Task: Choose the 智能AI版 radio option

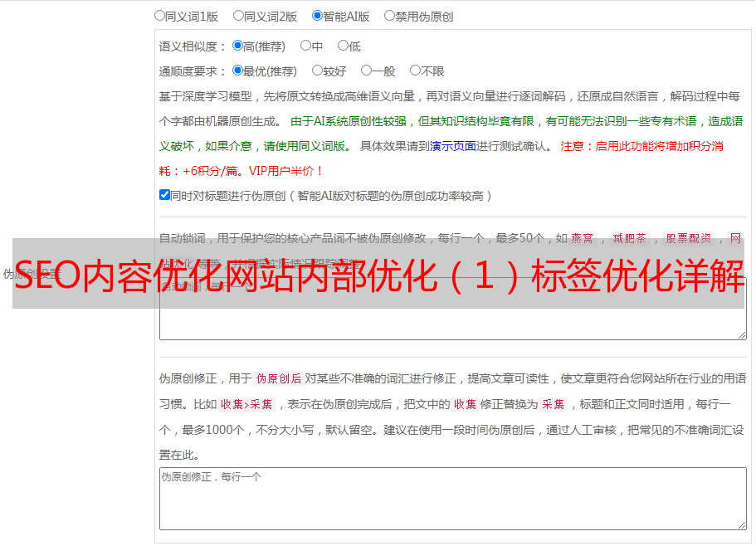Action: (x=317, y=16)
